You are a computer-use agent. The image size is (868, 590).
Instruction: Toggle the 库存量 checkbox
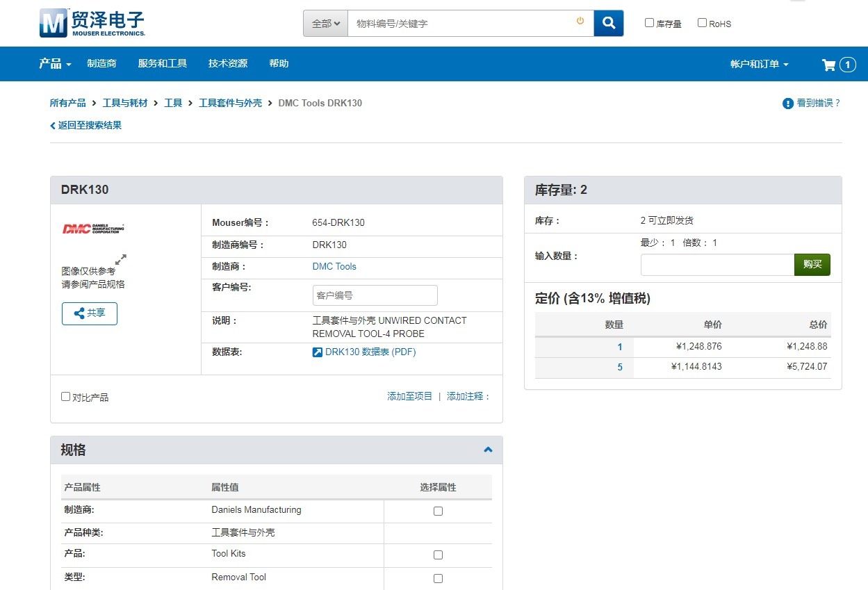pos(649,23)
